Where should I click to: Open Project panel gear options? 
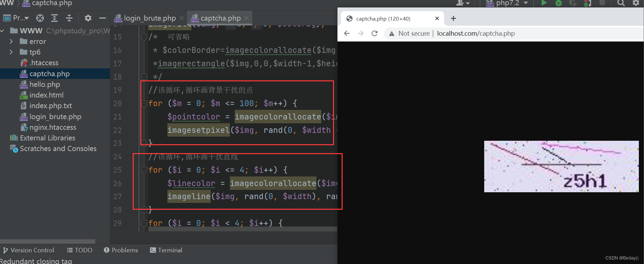coord(88,18)
